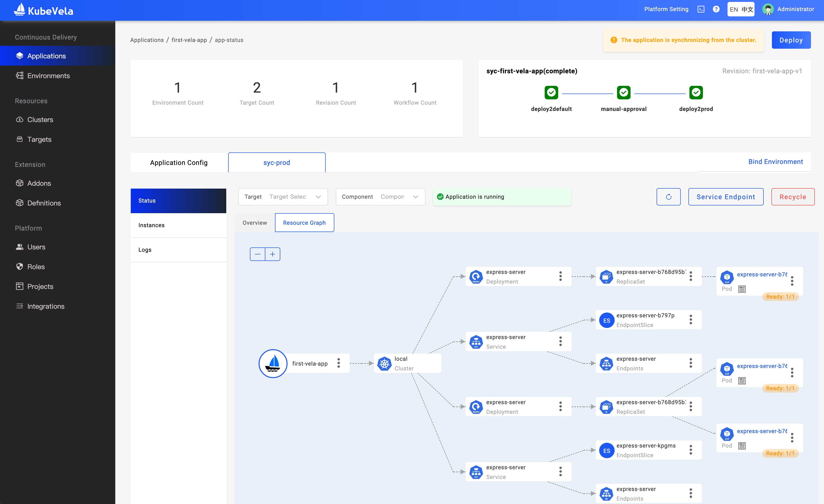Open the cloud shell terminal icon
This screenshot has height=504, width=824.
[700, 9]
